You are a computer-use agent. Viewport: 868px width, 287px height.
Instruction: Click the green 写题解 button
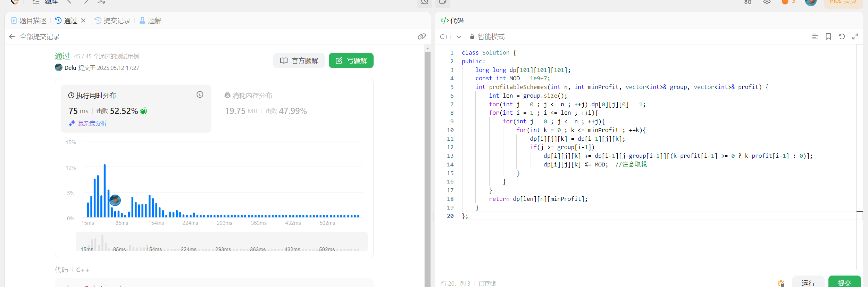(x=351, y=60)
